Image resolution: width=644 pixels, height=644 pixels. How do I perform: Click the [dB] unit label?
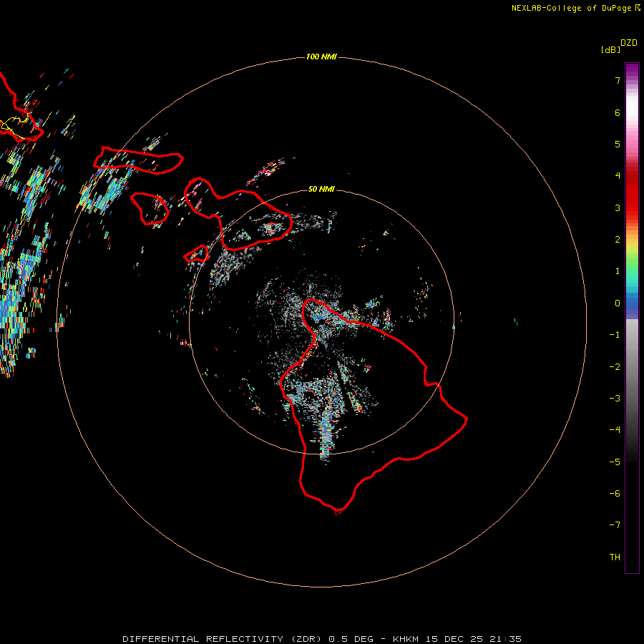click(610, 49)
